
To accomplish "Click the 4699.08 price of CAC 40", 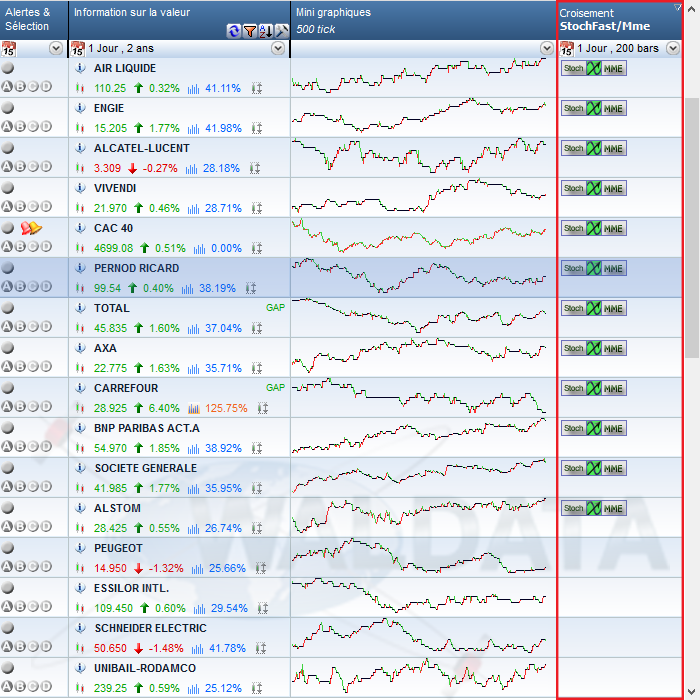I will [113, 248].
